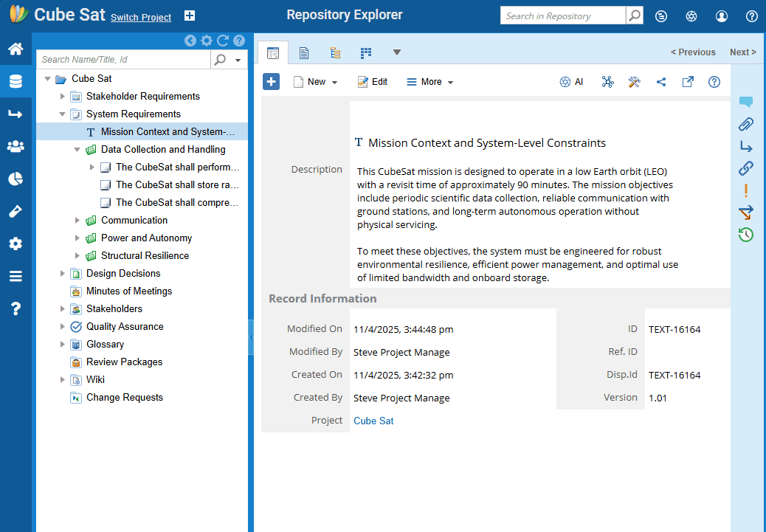Click the Repository database sidebar icon
766x532 pixels.
tap(15, 82)
